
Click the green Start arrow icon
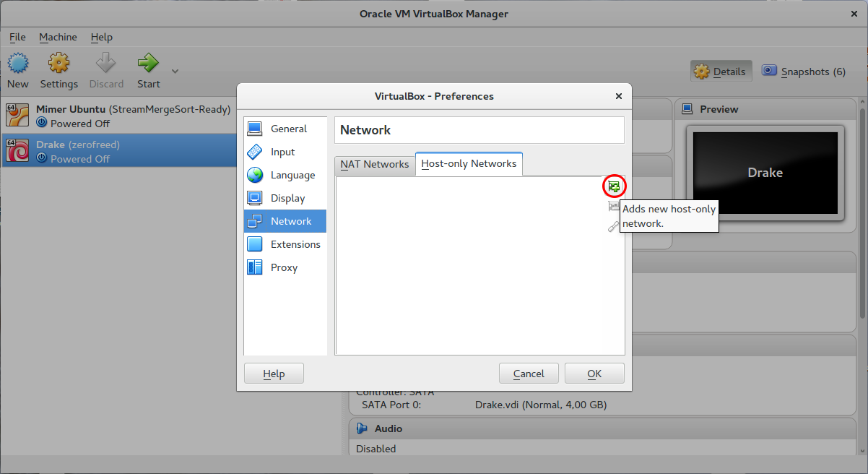tap(148, 63)
